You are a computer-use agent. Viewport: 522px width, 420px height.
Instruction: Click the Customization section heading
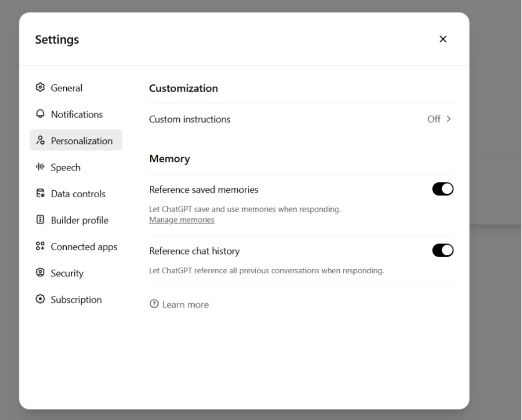click(184, 88)
